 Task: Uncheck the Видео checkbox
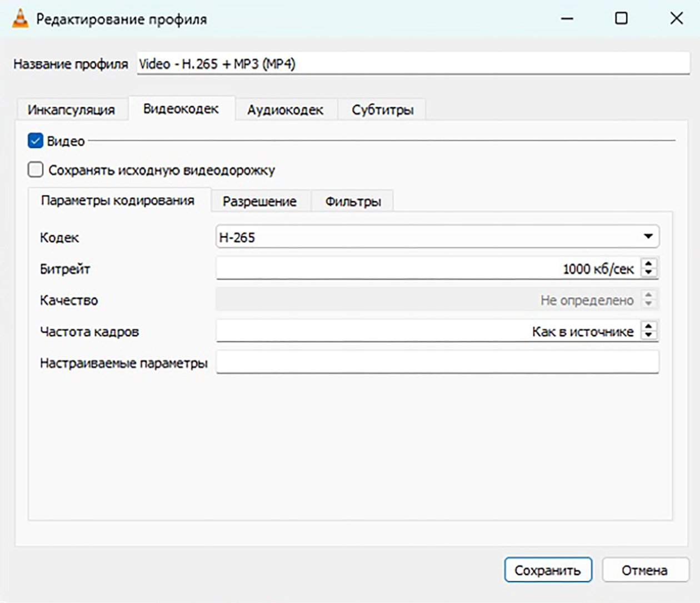coord(35,141)
